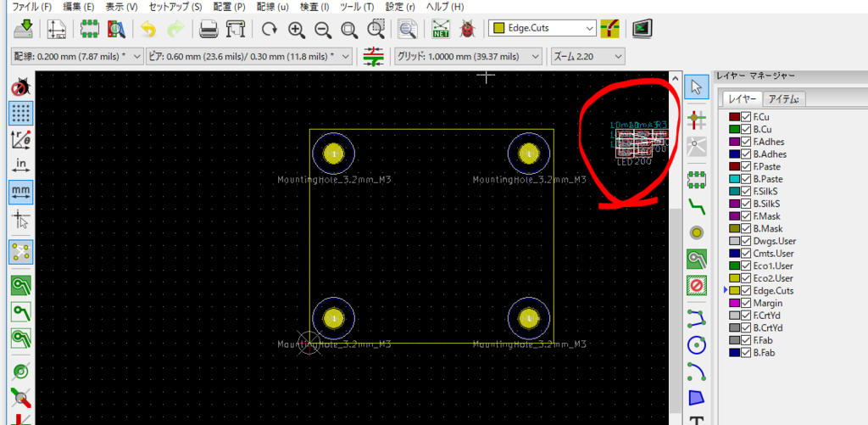Switch to the レイヤー tab
Screen dimensions: 868x425
[x=742, y=98]
